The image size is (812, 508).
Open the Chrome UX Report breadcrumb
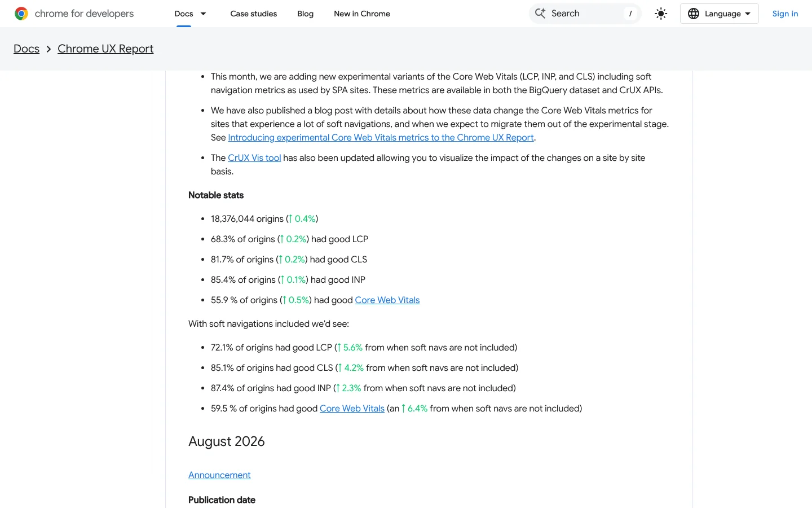(x=105, y=49)
